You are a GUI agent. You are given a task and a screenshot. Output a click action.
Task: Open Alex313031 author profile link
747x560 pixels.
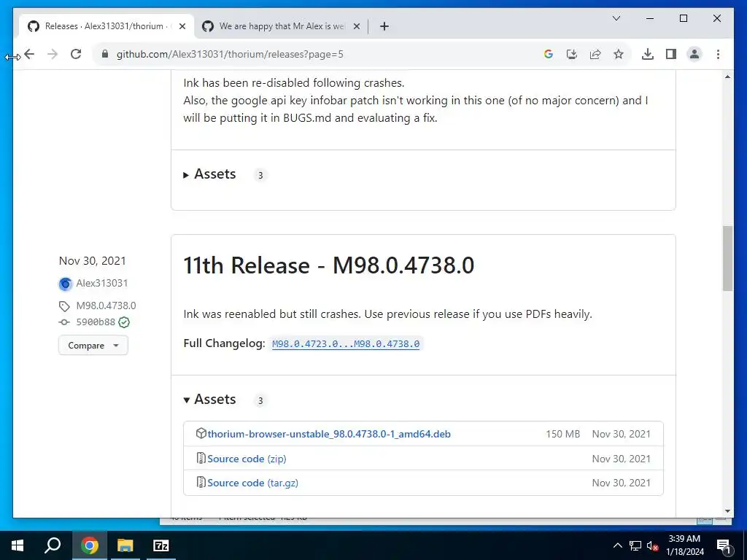tap(102, 284)
